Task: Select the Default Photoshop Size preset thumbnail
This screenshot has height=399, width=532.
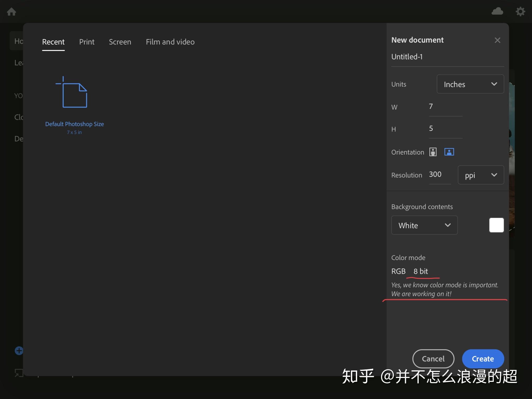Action: pos(72,92)
